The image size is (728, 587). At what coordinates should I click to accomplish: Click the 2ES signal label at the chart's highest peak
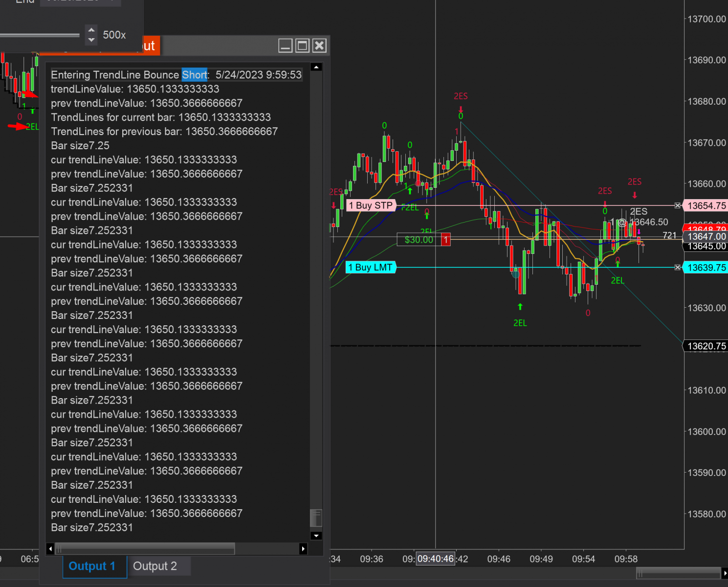point(461,96)
